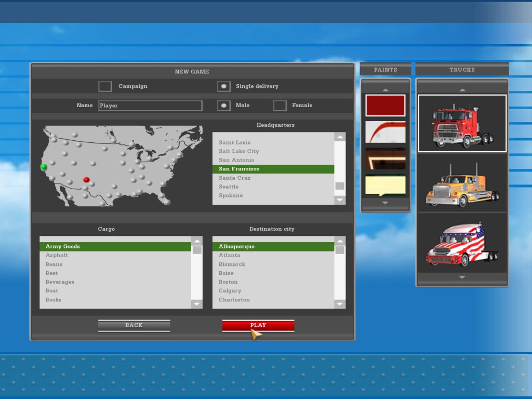Choose Saint Louis as headquarters

tap(273, 142)
